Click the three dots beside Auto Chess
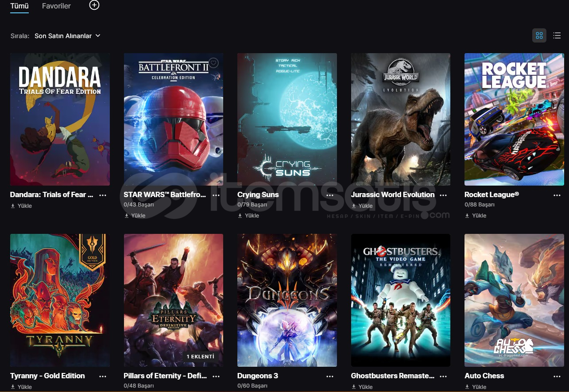The width and height of the screenshot is (569, 392). [557, 376]
